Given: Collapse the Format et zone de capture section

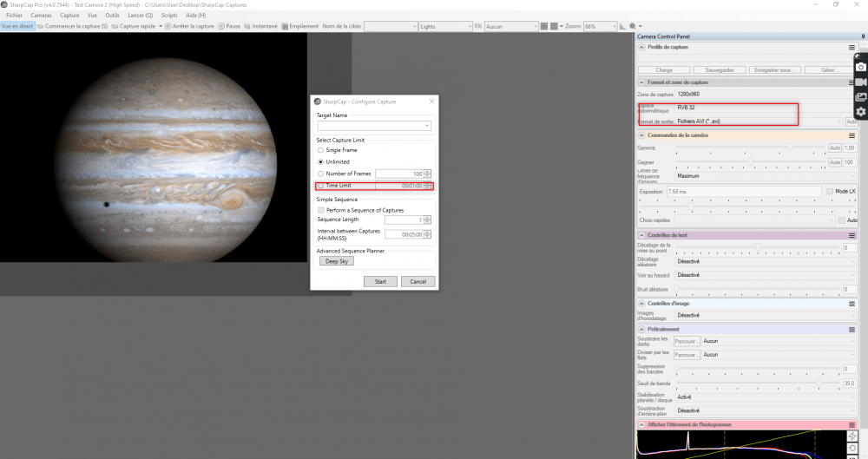Looking at the screenshot, I should click(641, 82).
